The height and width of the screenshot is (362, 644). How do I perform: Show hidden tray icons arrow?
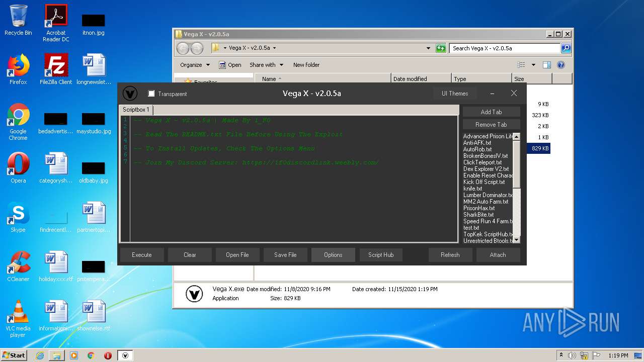561,355
